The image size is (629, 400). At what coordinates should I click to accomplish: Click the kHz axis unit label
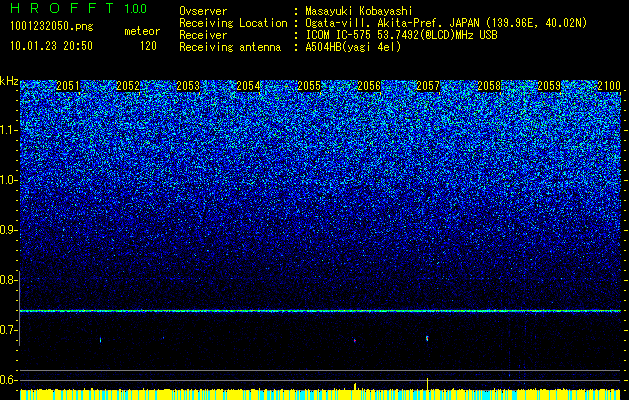9,81
